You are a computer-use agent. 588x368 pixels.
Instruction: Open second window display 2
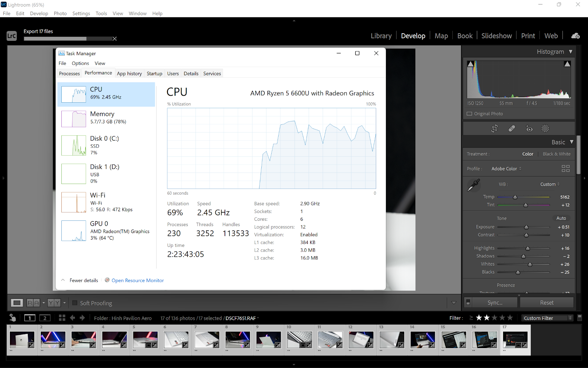click(45, 318)
